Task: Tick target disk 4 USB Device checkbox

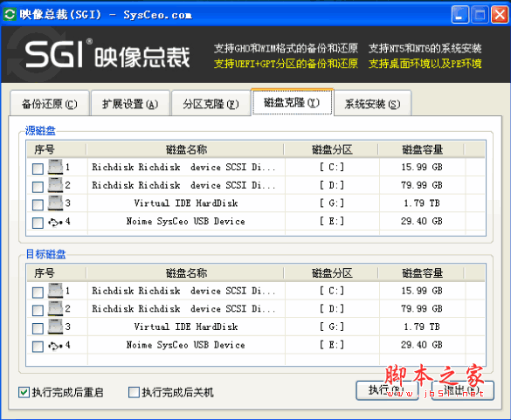Action: pos(38,347)
